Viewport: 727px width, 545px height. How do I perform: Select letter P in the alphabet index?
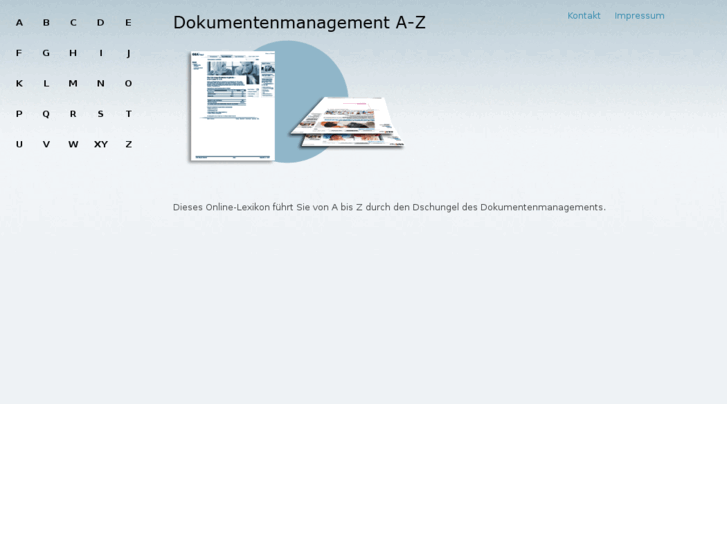(19, 114)
